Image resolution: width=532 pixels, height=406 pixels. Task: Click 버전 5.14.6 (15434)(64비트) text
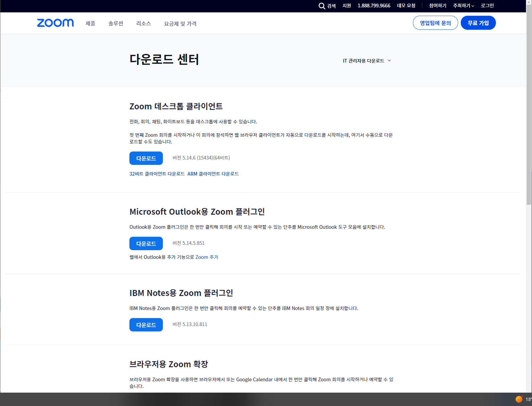tap(201, 158)
